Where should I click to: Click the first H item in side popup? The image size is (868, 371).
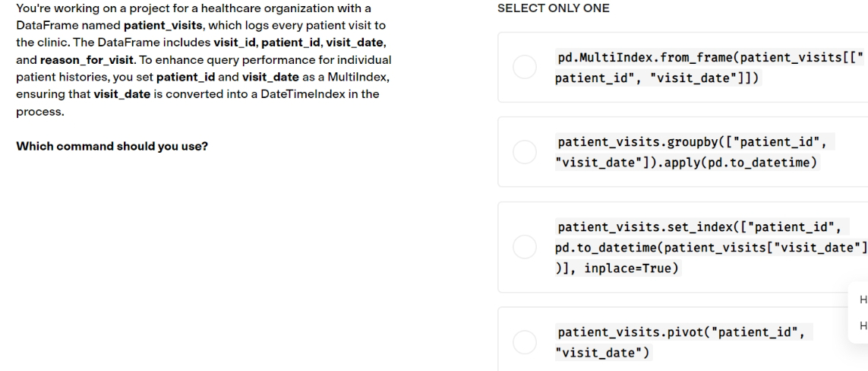click(863, 300)
